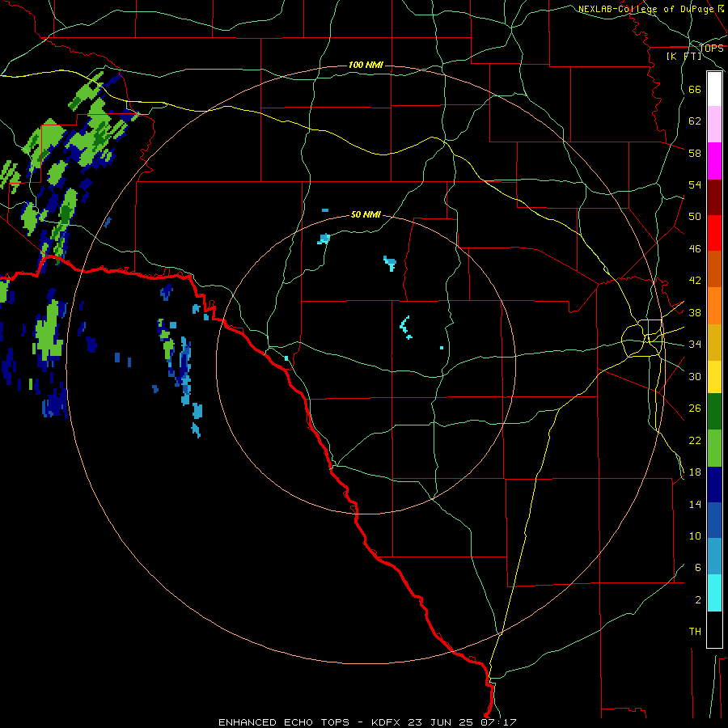Pick the dark green legend swatch

(x=714, y=412)
